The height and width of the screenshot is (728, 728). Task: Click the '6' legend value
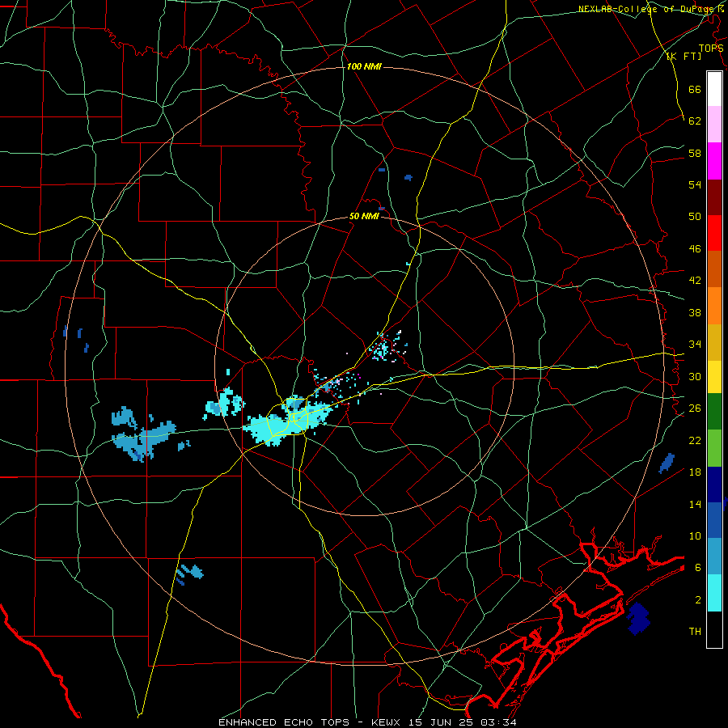[x=698, y=568]
